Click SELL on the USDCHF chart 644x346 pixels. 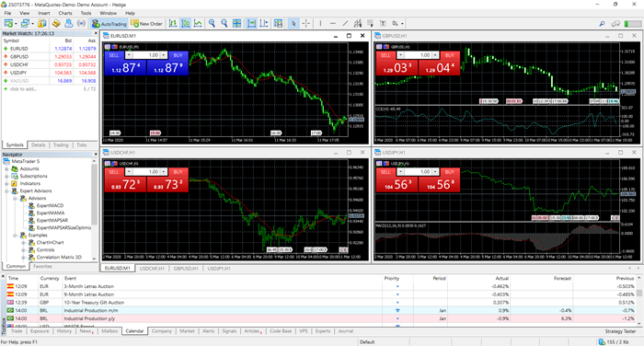[114, 172]
